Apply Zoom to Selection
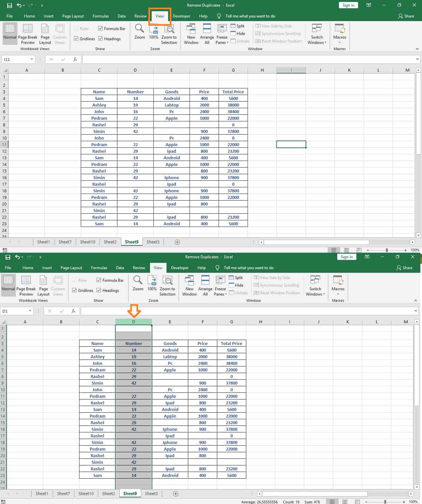Viewport: 422px width, 504px height. point(169,33)
